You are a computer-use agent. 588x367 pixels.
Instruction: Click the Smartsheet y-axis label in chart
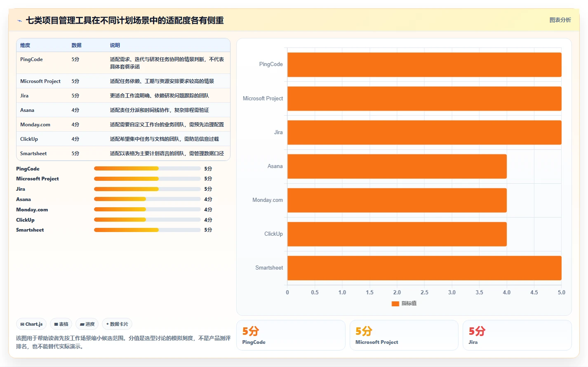point(269,268)
